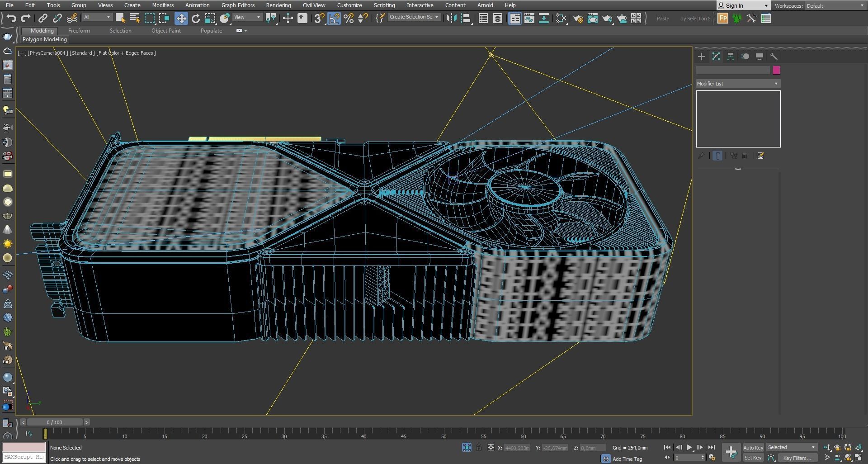The width and height of the screenshot is (868, 464).
Task: Click the Select and Place tool
Action: 225,18
